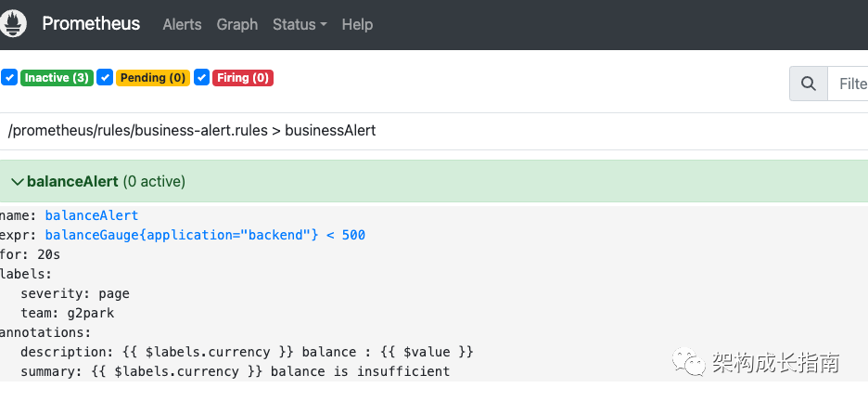This screenshot has width=868, height=401.
Task: Open the Alerts page
Action: (182, 25)
